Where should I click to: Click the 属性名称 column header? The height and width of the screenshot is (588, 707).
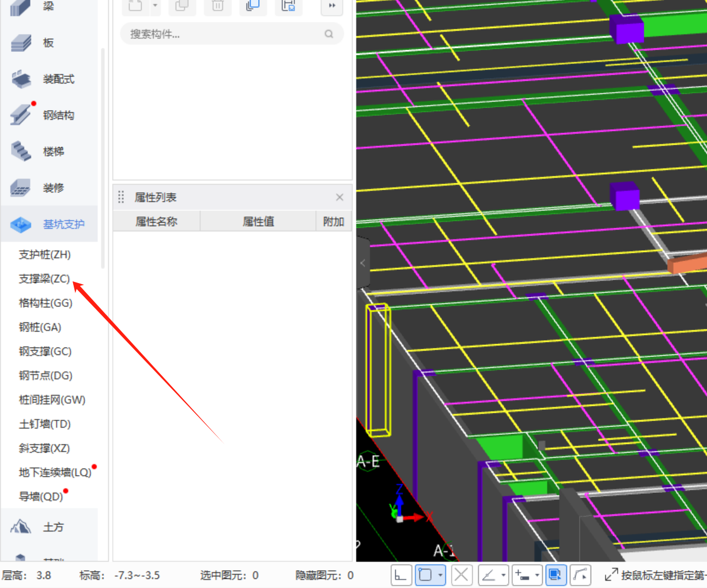click(x=156, y=221)
